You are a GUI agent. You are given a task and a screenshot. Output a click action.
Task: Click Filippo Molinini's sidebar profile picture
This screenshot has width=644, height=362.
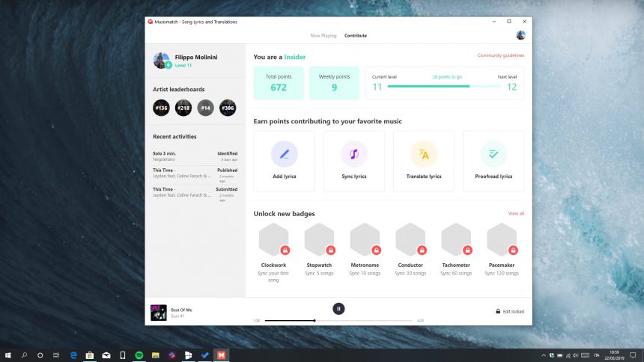(162, 61)
